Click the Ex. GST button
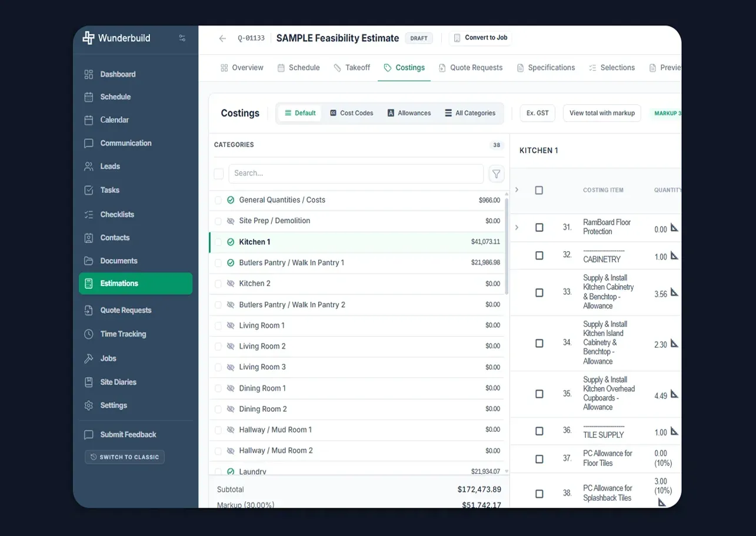The height and width of the screenshot is (536, 756). (538, 113)
